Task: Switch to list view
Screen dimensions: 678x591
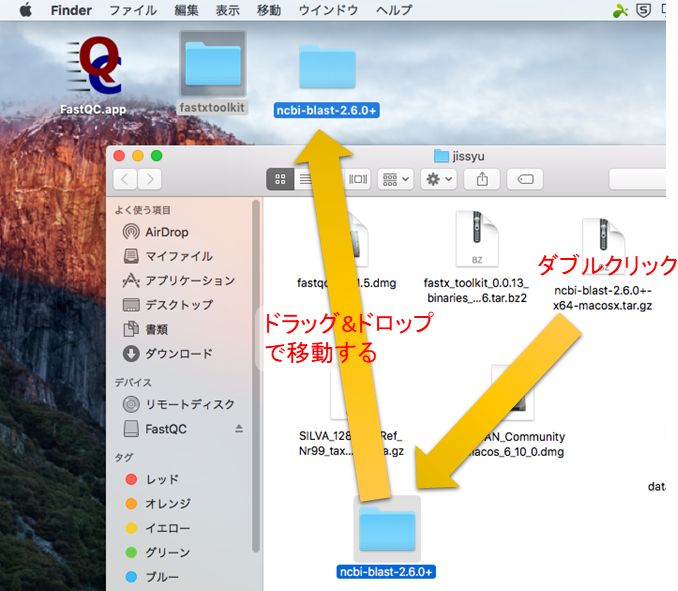Action: (306, 179)
